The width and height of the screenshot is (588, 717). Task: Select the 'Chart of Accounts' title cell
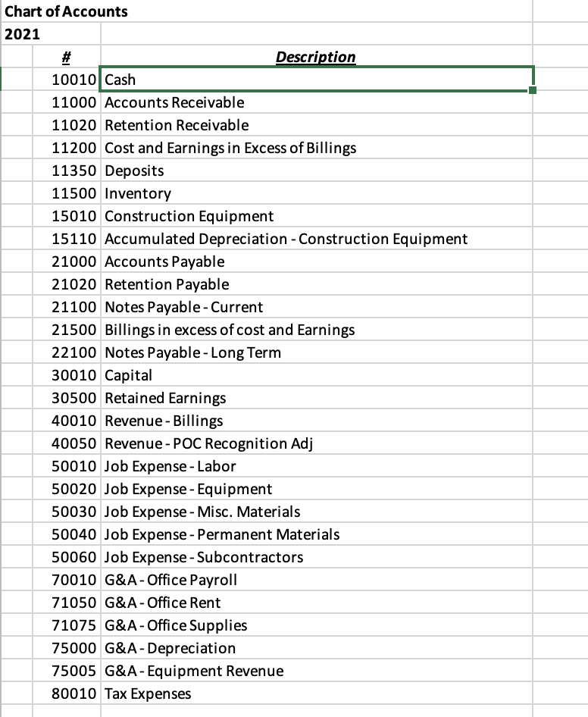click(267, 11)
